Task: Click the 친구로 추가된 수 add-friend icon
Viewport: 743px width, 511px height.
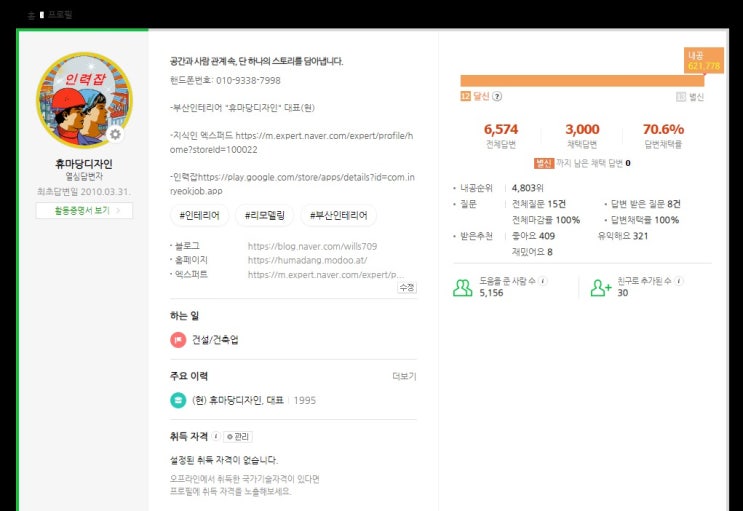Action: point(600,287)
